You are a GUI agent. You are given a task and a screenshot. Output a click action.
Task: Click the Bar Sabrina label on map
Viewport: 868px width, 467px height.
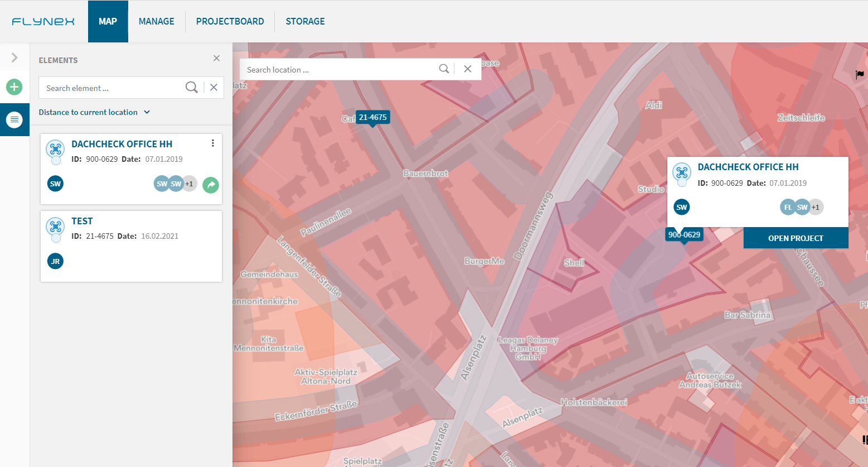[748, 315]
